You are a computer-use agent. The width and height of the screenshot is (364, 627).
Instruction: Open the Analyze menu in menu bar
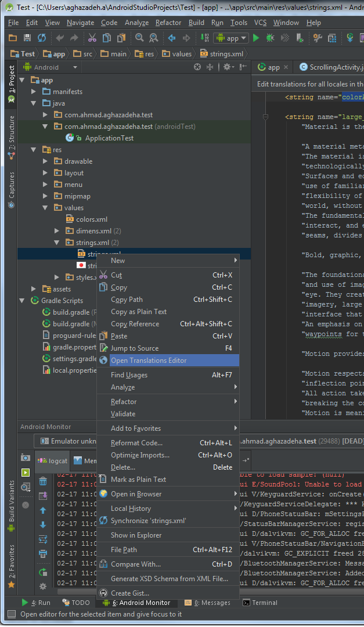(136, 23)
